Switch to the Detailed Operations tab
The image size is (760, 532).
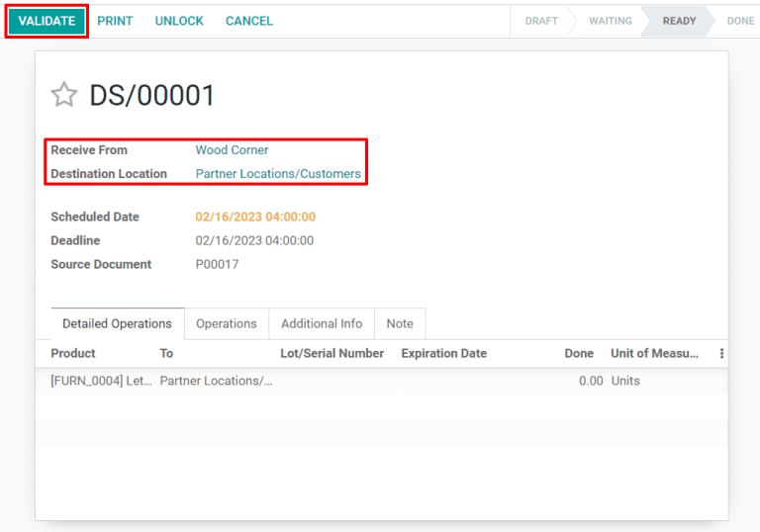click(x=117, y=323)
